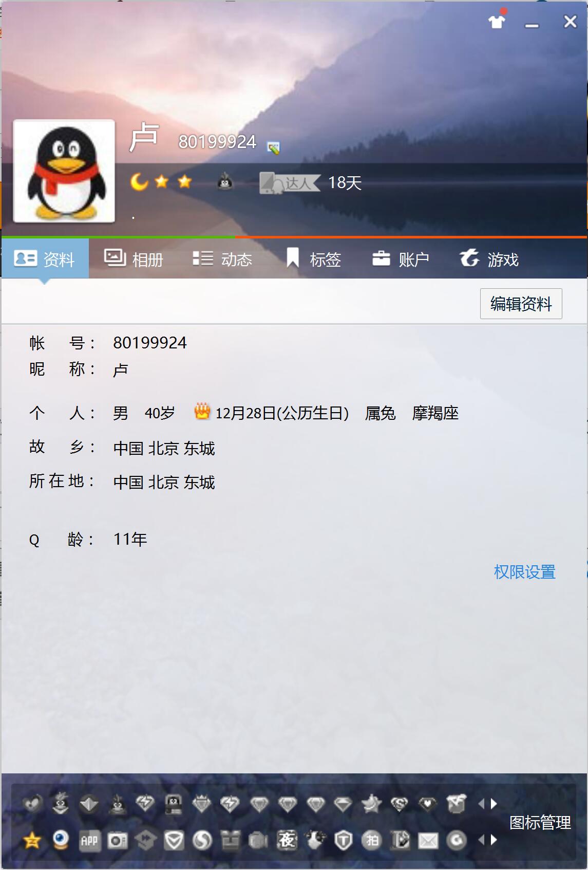Click the moon and stars level icon
588x870 pixels.
pyautogui.click(x=161, y=181)
